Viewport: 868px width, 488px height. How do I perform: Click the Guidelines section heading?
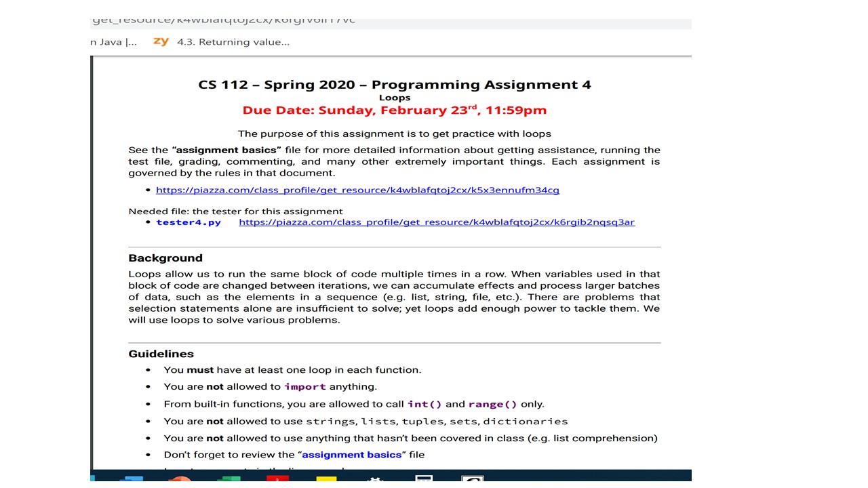point(161,353)
